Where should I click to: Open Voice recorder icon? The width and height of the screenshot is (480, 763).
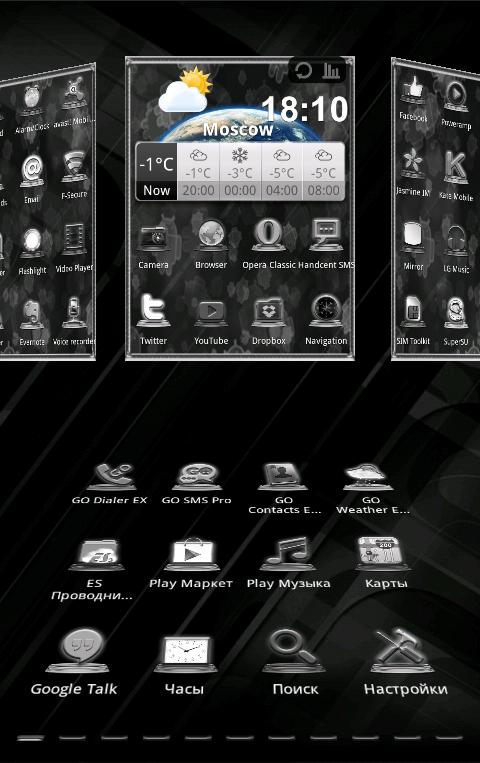click(74, 313)
